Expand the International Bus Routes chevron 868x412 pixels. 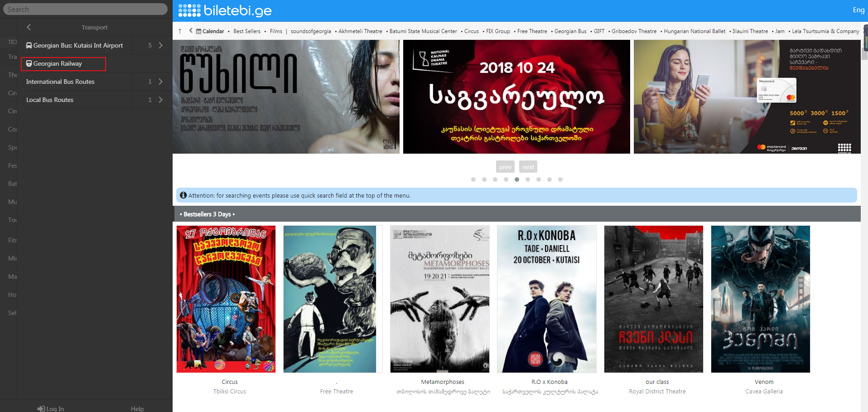click(x=160, y=82)
